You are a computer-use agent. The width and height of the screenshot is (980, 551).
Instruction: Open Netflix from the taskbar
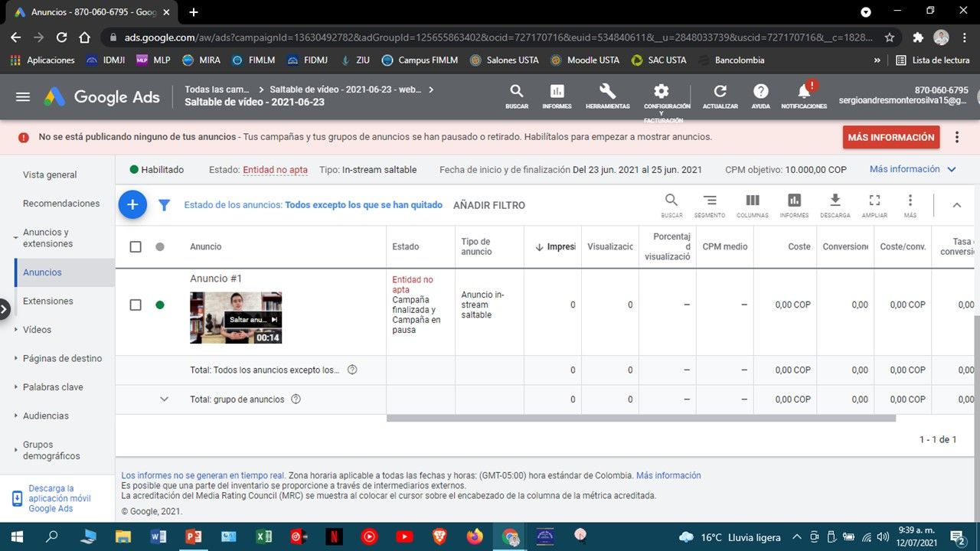coord(334,536)
